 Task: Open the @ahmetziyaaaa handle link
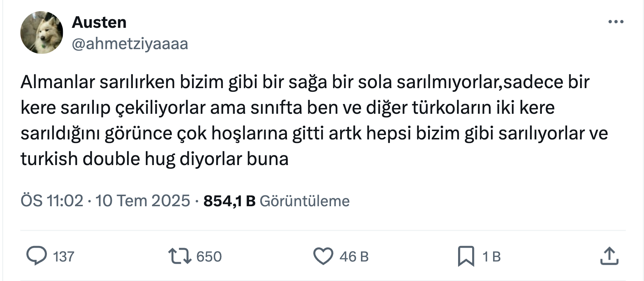tap(130, 44)
